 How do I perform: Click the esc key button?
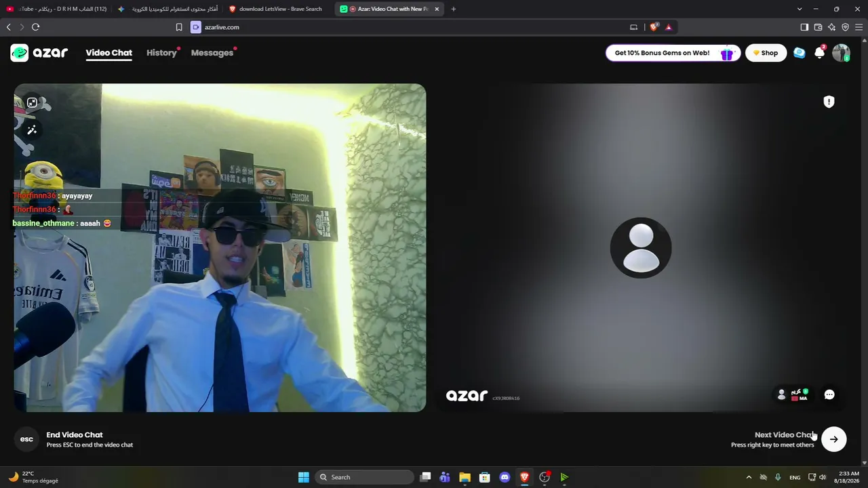pyautogui.click(x=26, y=439)
